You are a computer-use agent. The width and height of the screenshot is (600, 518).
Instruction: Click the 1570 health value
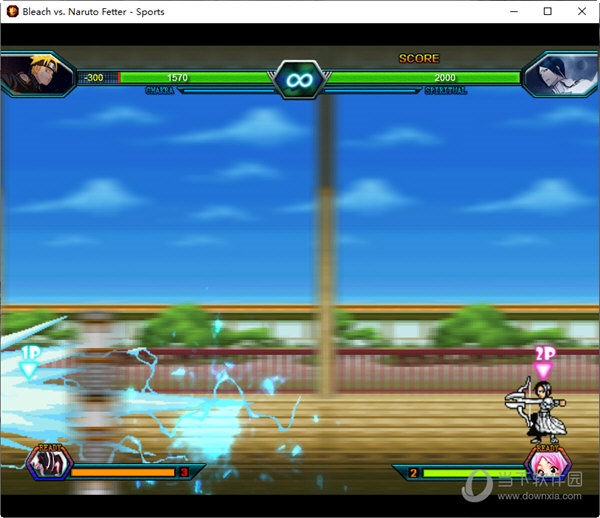[x=177, y=78]
